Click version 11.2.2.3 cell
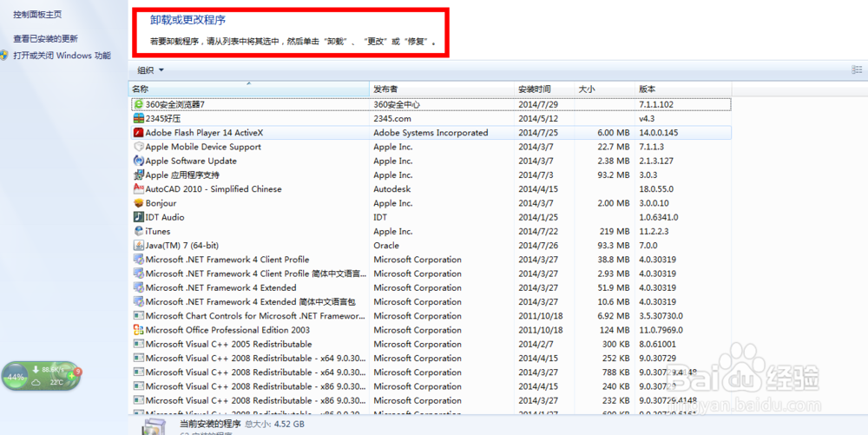The image size is (868, 435). [654, 231]
